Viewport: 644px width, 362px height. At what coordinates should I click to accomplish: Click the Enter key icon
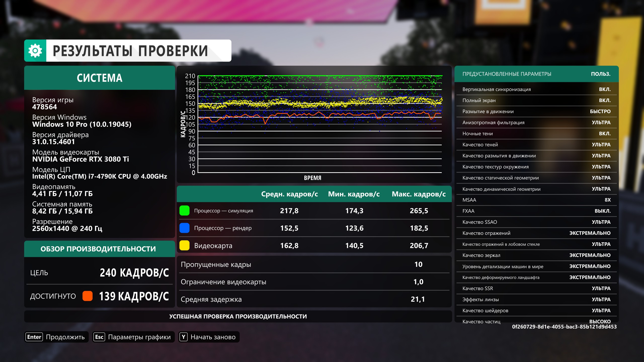coord(34,337)
